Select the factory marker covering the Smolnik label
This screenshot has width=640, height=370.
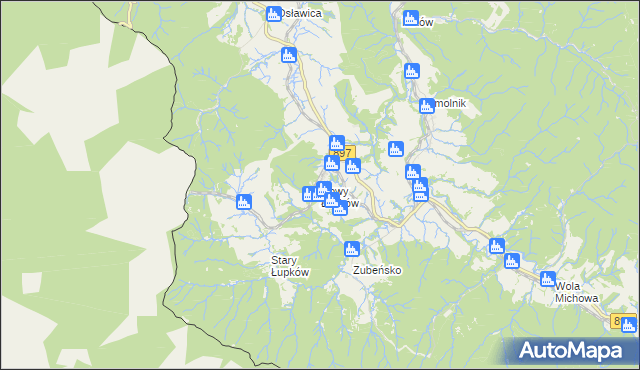click(427, 106)
